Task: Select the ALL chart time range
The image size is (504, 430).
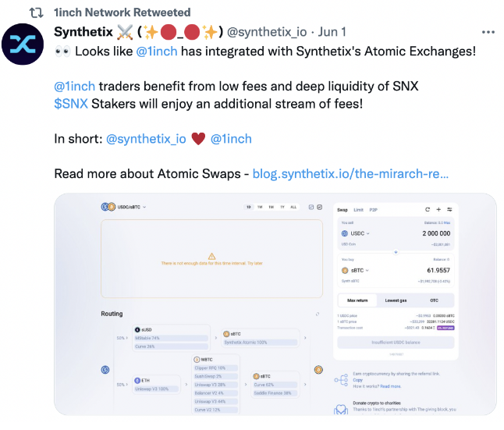Action: pyautogui.click(x=293, y=207)
